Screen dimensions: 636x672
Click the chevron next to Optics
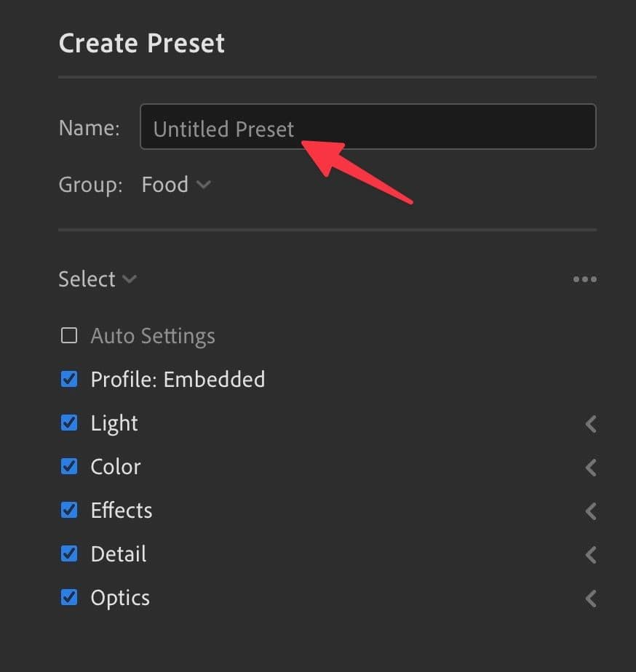591,598
